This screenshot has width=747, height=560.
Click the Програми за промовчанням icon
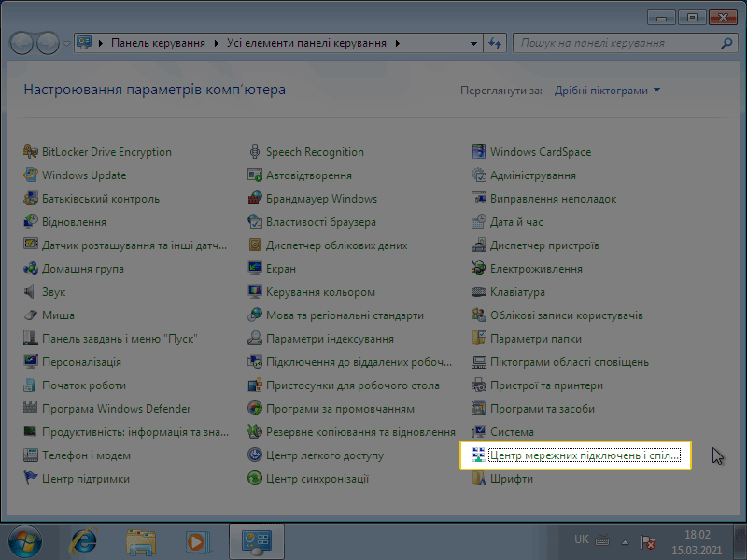[x=255, y=408]
